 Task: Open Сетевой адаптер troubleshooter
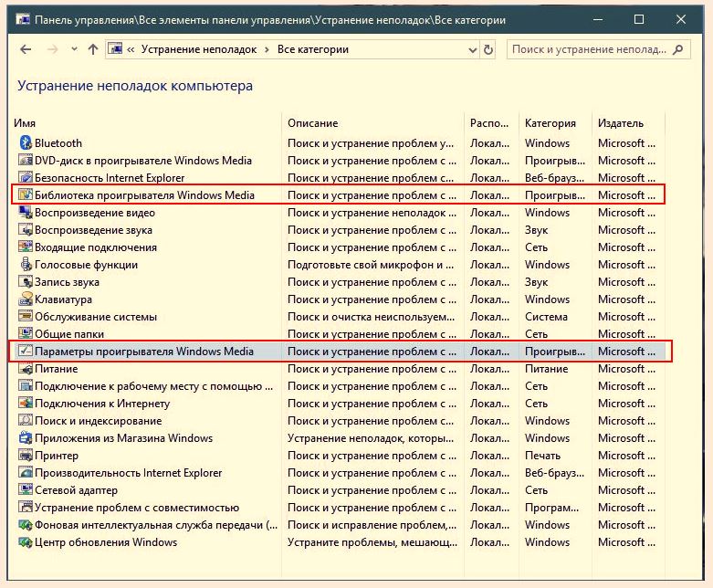[76, 490]
